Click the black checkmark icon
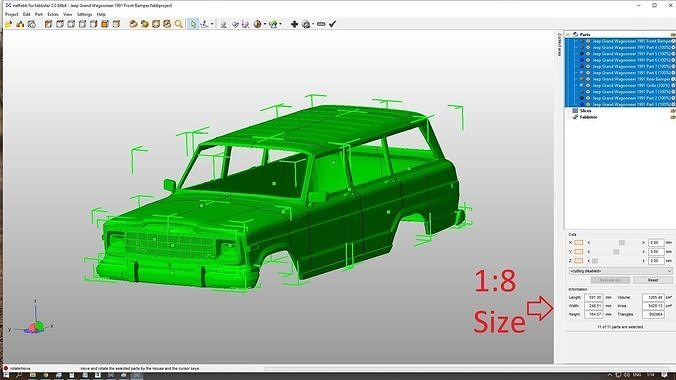Image resolution: width=676 pixels, height=380 pixels. click(332, 24)
